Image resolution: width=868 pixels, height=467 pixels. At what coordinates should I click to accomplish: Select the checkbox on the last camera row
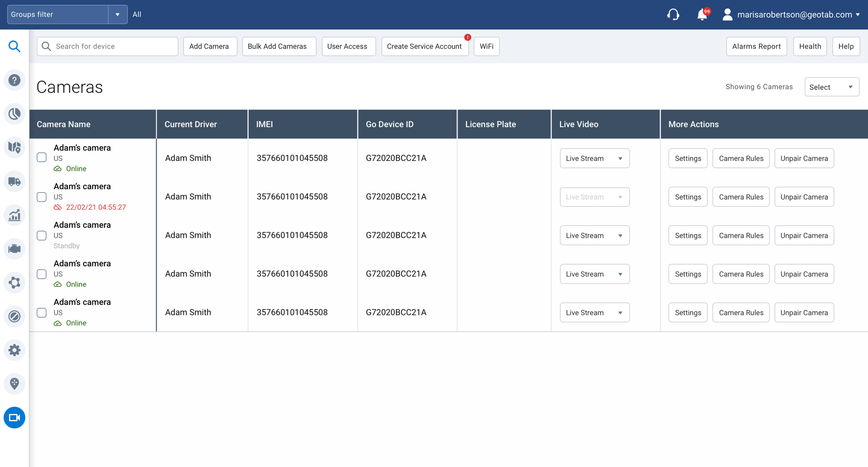(x=41, y=312)
